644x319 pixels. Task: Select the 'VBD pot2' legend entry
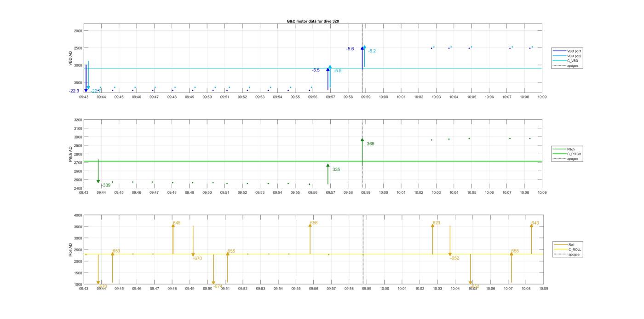[x=574, y=56]
